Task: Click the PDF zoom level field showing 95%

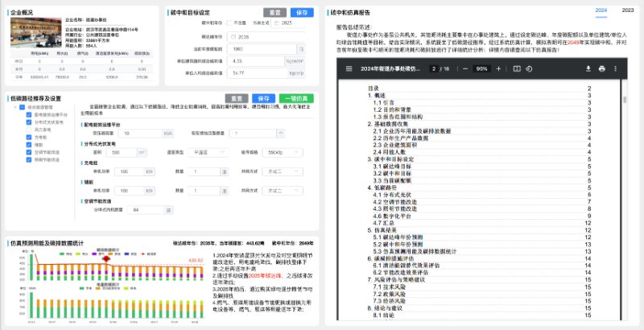Action: point(481,69)
